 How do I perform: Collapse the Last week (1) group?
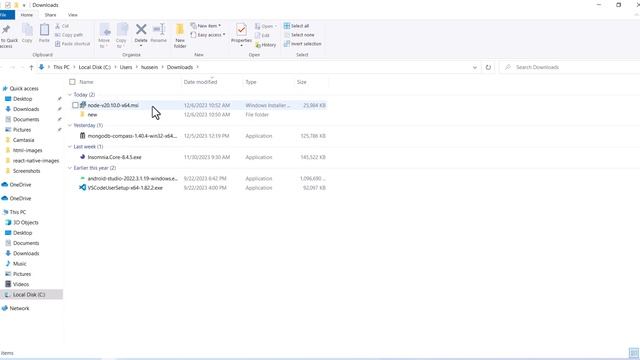pos(70,147)
